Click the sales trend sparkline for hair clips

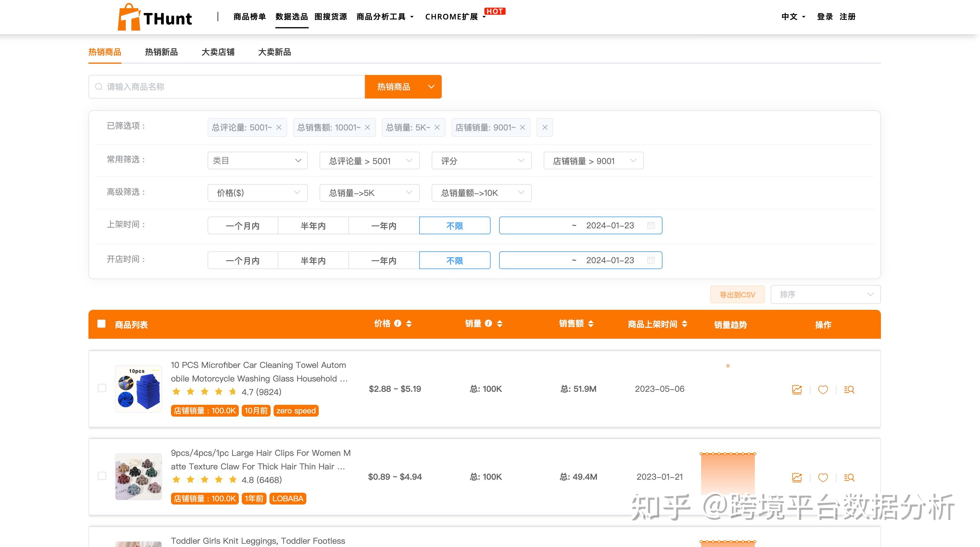pyautogui.click(x=728, y=473)
